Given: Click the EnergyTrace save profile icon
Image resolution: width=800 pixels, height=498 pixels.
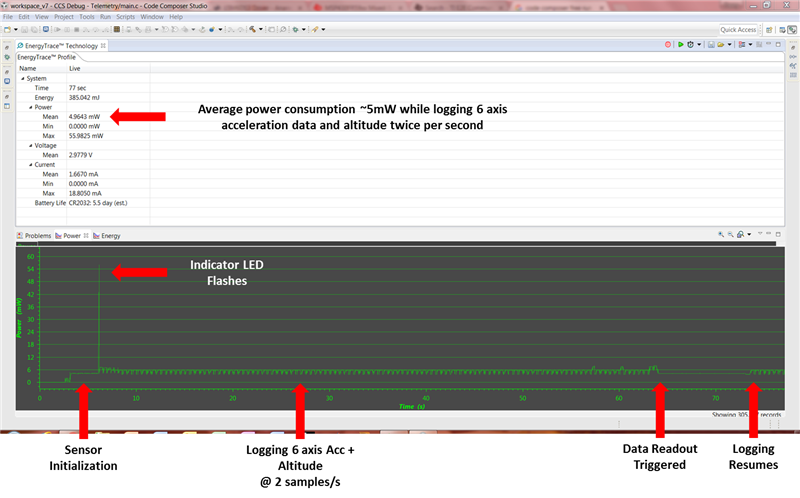Looking at the screenshot, I should pyautogui.click(x=711, y=45).
